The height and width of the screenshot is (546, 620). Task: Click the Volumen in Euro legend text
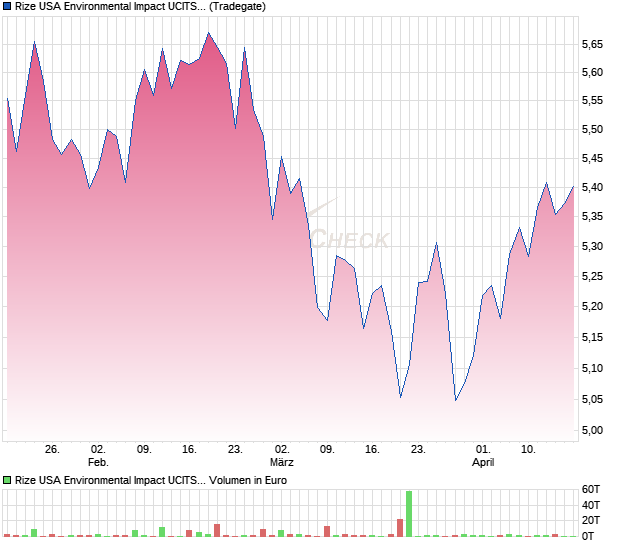[250, 480]
